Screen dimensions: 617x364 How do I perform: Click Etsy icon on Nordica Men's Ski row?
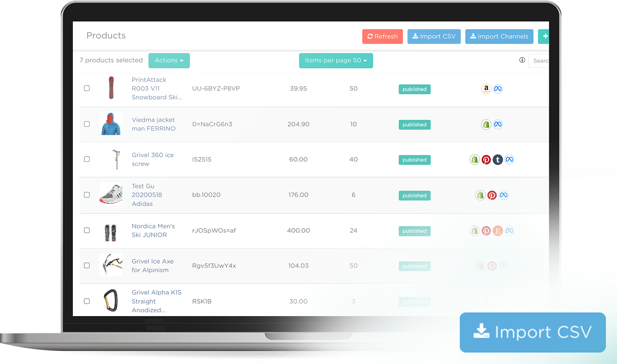tap(498, 231)
